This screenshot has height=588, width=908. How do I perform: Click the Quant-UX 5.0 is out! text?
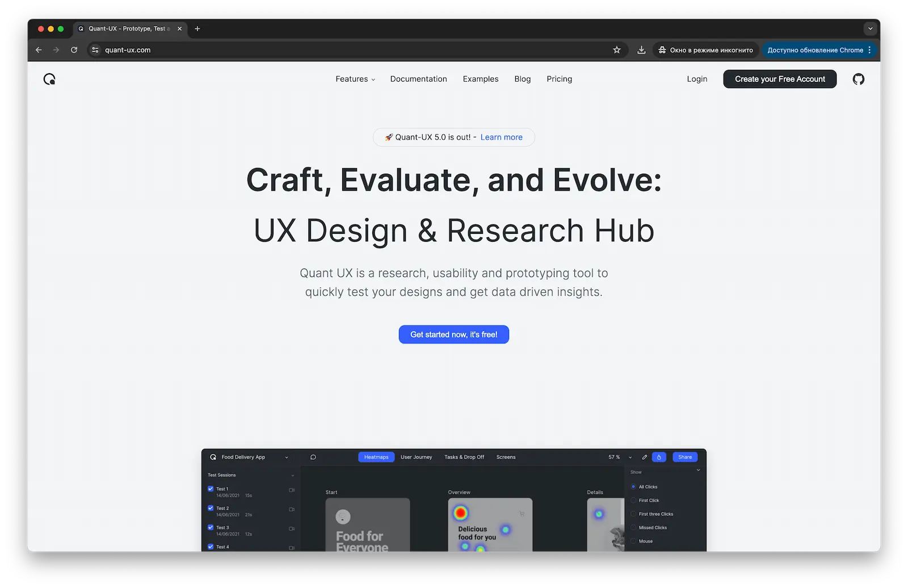(x=433, y=137)
